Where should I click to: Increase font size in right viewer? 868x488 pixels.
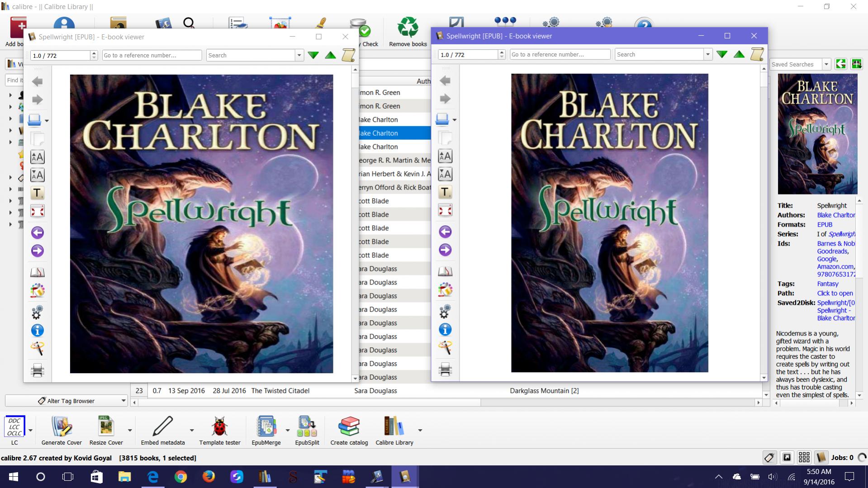[445, 156]
